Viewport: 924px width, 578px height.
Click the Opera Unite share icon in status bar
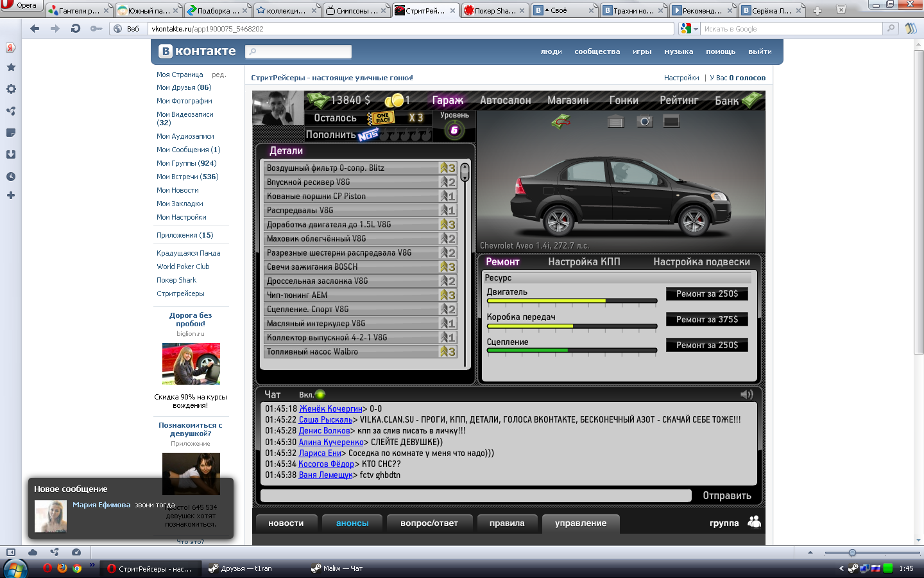(x=55, y=552)
